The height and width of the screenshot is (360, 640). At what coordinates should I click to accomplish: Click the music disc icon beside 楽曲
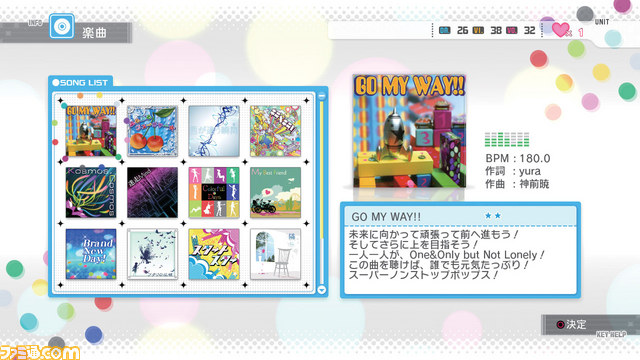62,26
